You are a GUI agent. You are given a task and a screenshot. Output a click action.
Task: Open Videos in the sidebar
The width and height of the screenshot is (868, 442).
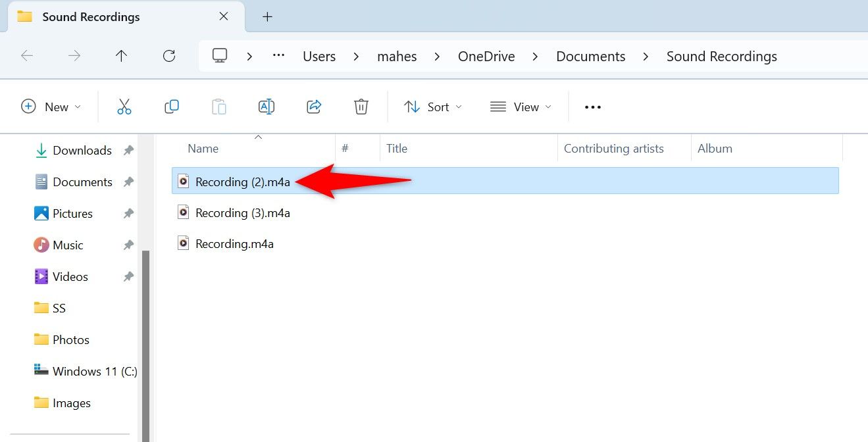click(x=70, y=277)
